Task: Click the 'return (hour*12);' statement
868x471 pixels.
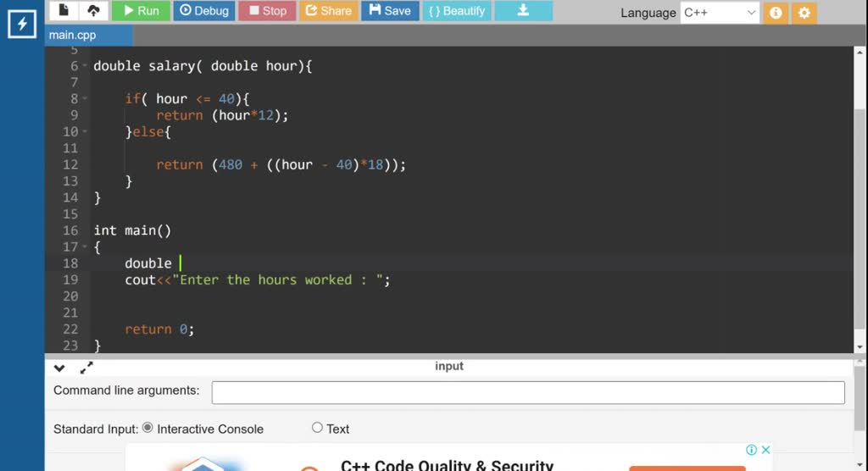Action: click(x=223, y=115)
